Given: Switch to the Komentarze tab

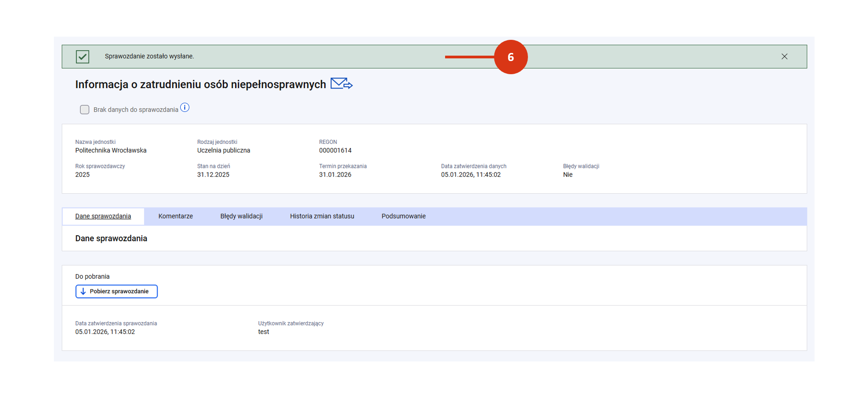Looking at the screenshot, I should [x=176, y=216].
